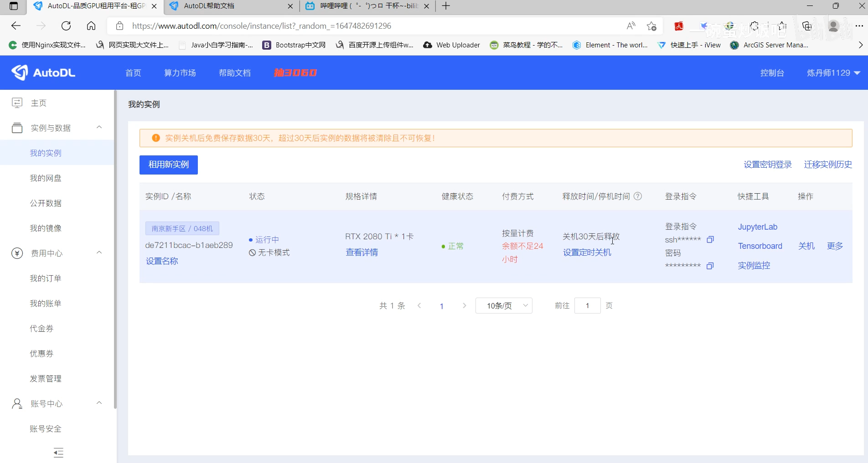Click 关机 to shut down instance

pyautogui.click(x=806, y=246)
